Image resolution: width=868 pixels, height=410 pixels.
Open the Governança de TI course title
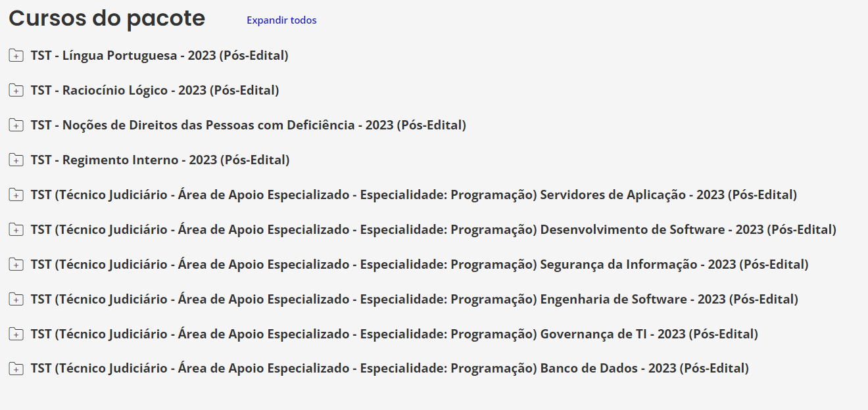(x=394, y=334)
